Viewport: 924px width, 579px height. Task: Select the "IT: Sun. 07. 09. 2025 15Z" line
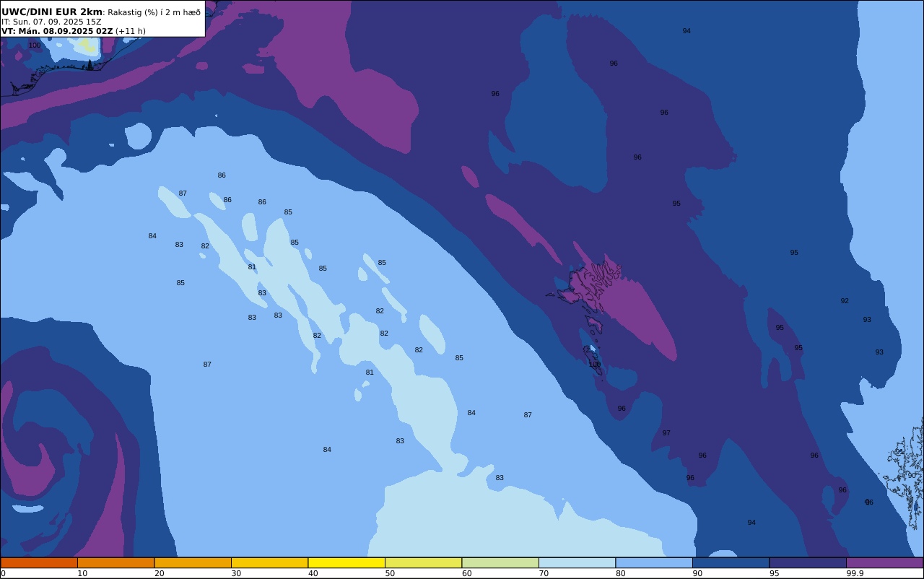[x=51, y=22]
